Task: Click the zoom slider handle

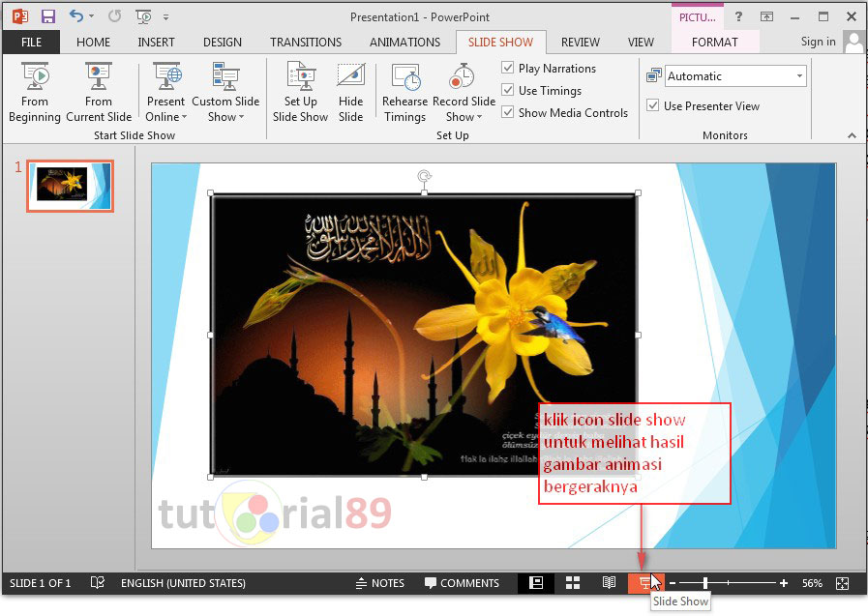Action: [x=705, y=583]
